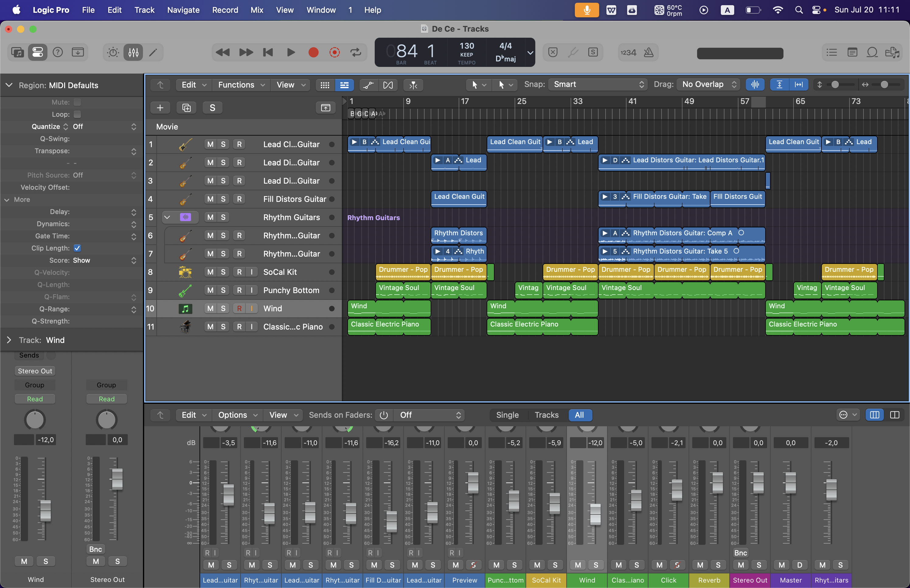Open Quick Help button
This screenshot has width=910, height=588.
[58, 52]
